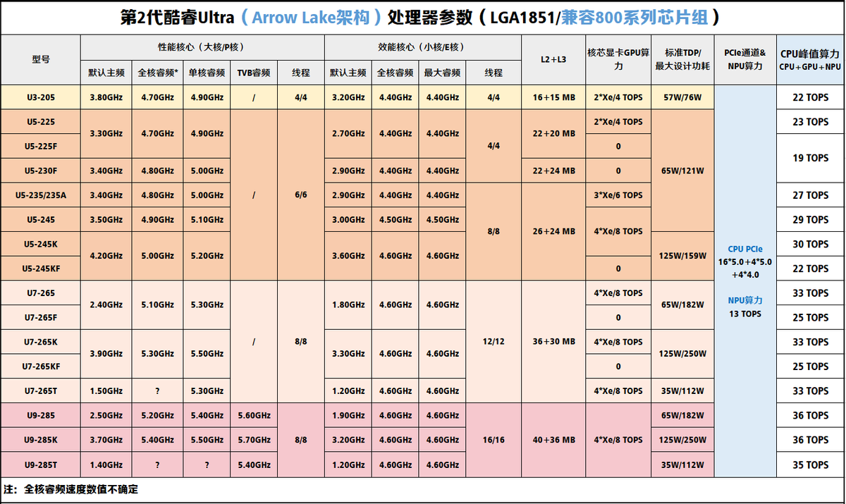Select the U5-235/235A model cell

41,195
